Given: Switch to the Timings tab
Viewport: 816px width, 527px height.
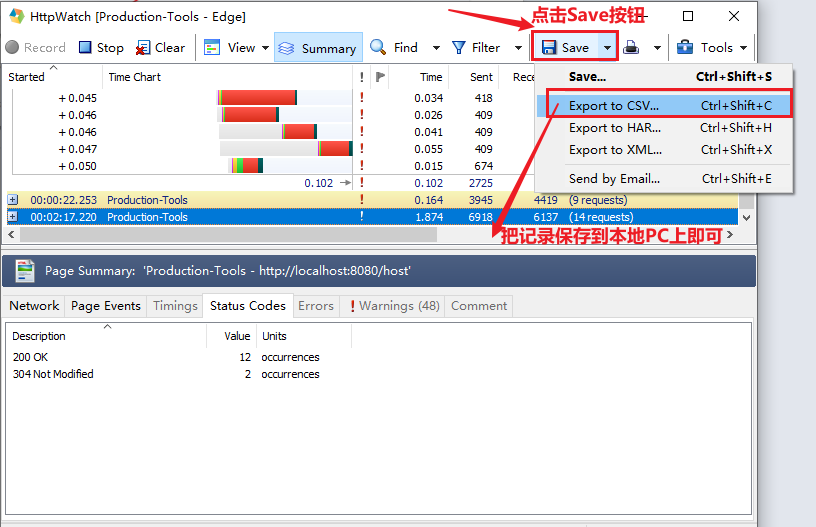Looking at the screenshot, I should [175, 306].
